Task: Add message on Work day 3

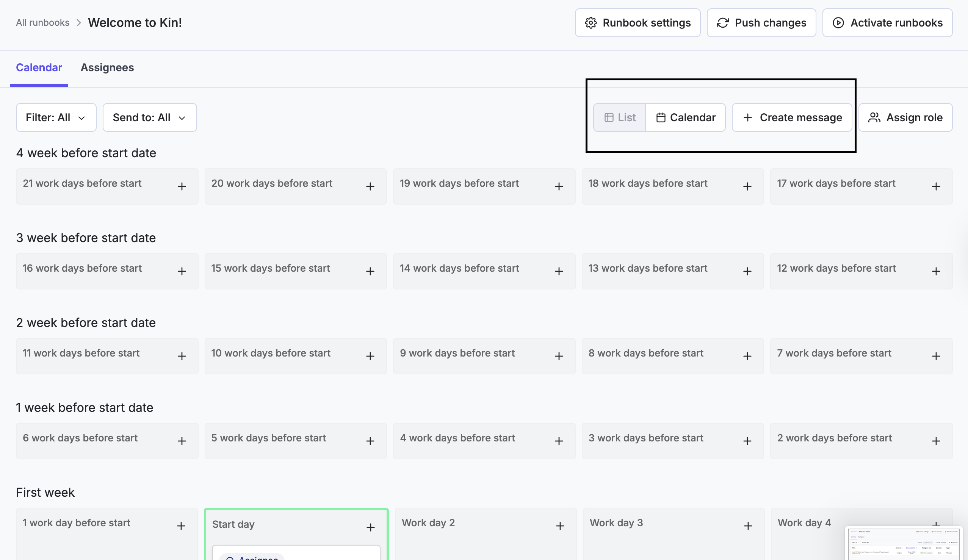Action: (748, 526)
